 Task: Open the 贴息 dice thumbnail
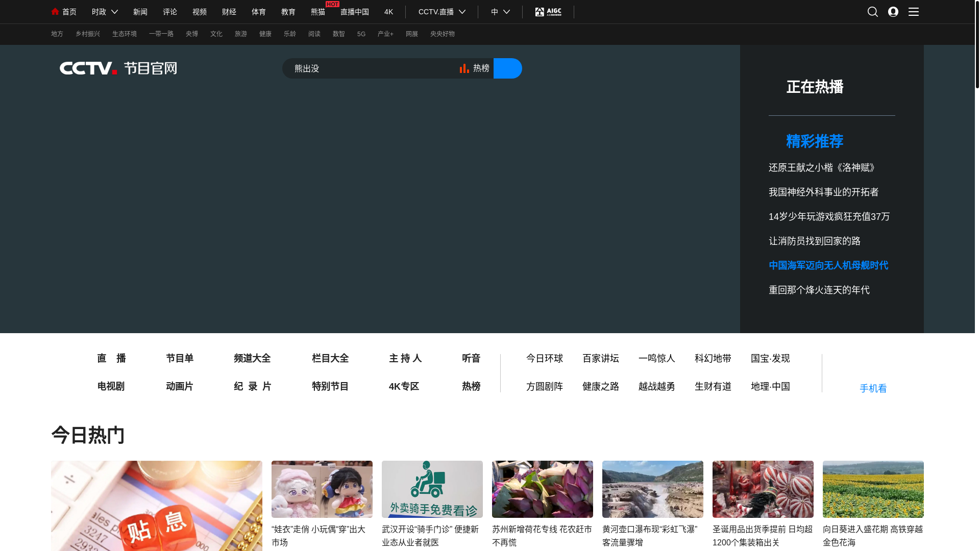(x=157, y=506)
